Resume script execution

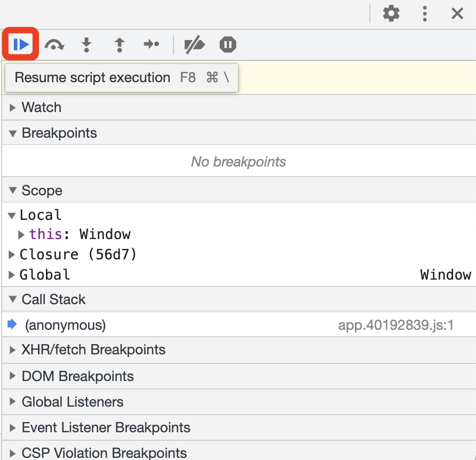pos(21,44)
